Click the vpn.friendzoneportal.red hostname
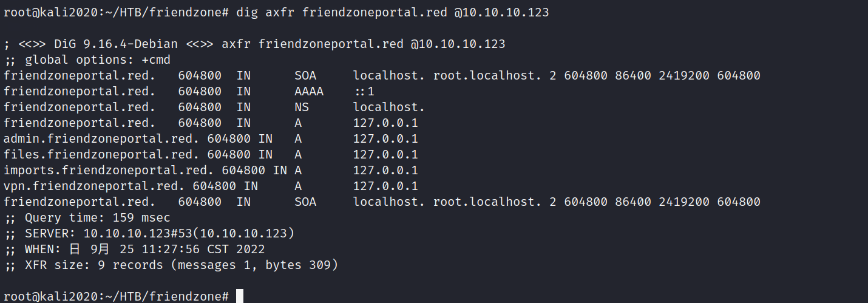868x303 pixels. (94, 186)
